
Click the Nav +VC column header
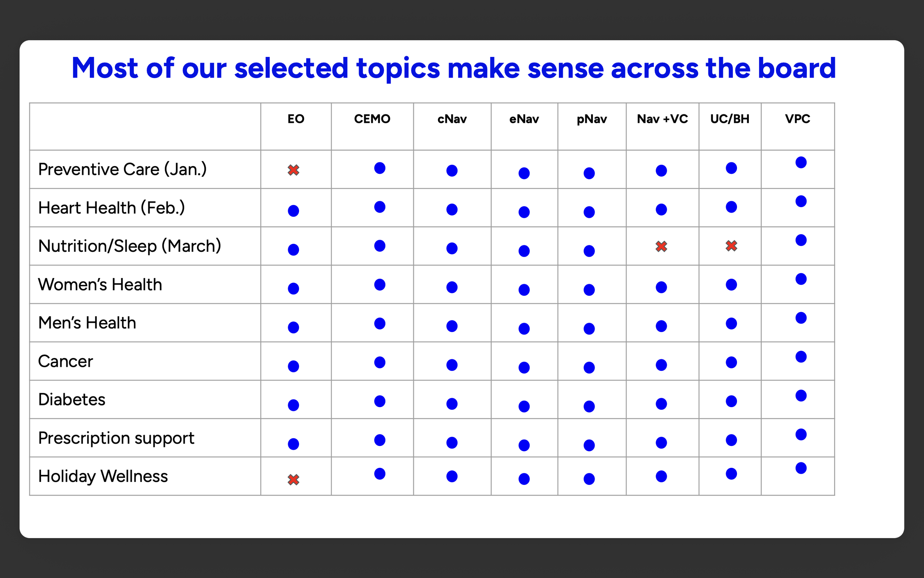coord(662,119)
